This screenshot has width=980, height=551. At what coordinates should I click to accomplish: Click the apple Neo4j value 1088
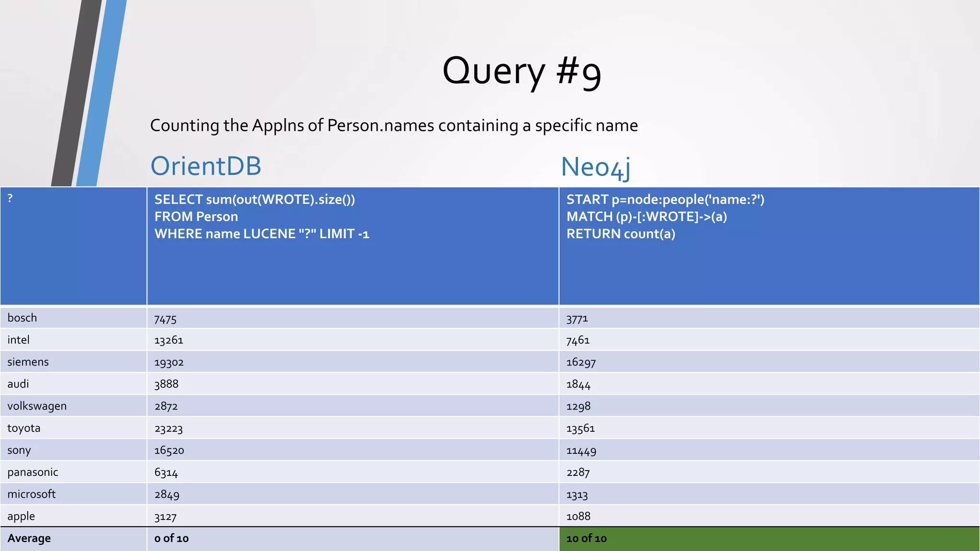(x=578, y=517)
